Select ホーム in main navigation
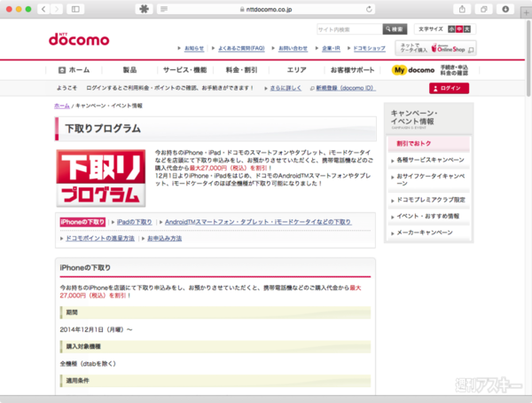The height and width of the screenshot is (403, 532). coord(74,70)
